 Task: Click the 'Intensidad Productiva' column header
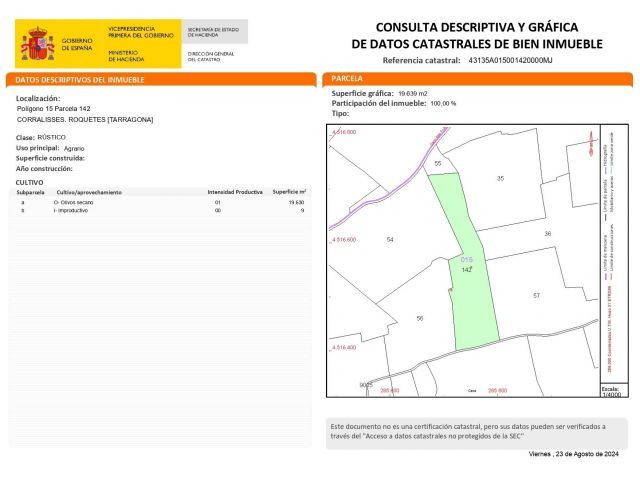[235, 192]
